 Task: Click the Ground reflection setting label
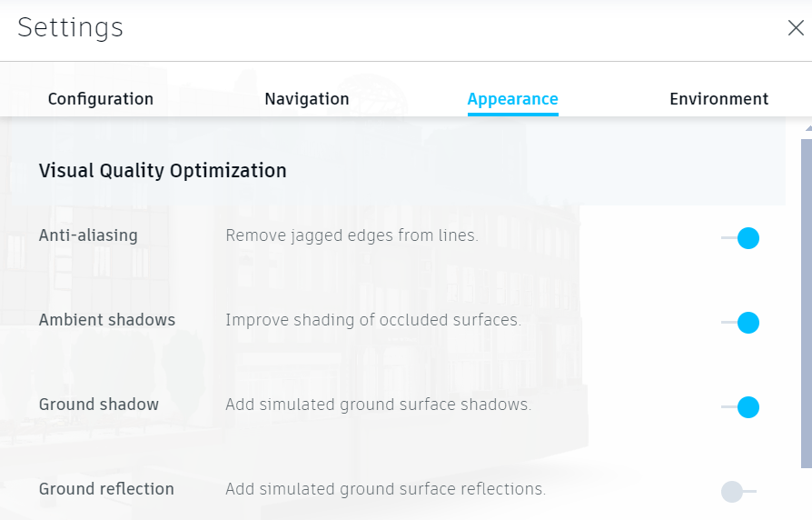click(x=106, y=489)
